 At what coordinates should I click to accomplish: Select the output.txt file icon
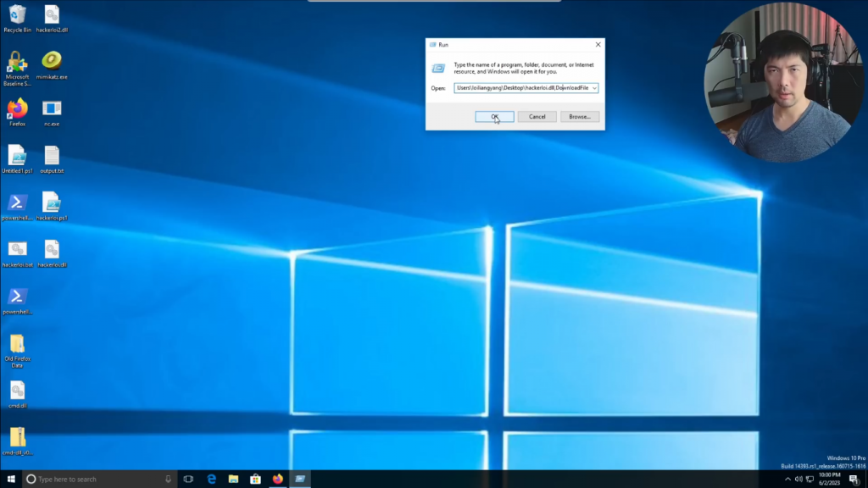(x=52, y=157)
